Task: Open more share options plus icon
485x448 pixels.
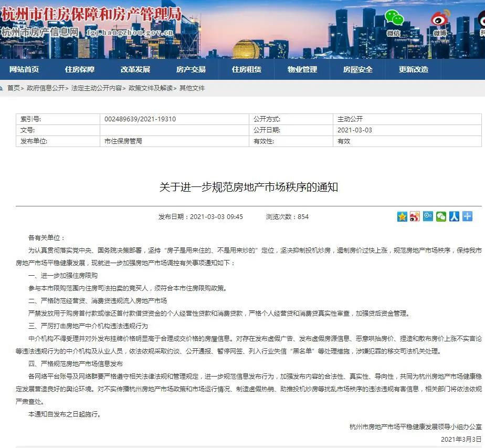Action: pyautogui.click(x=467, y=216)
